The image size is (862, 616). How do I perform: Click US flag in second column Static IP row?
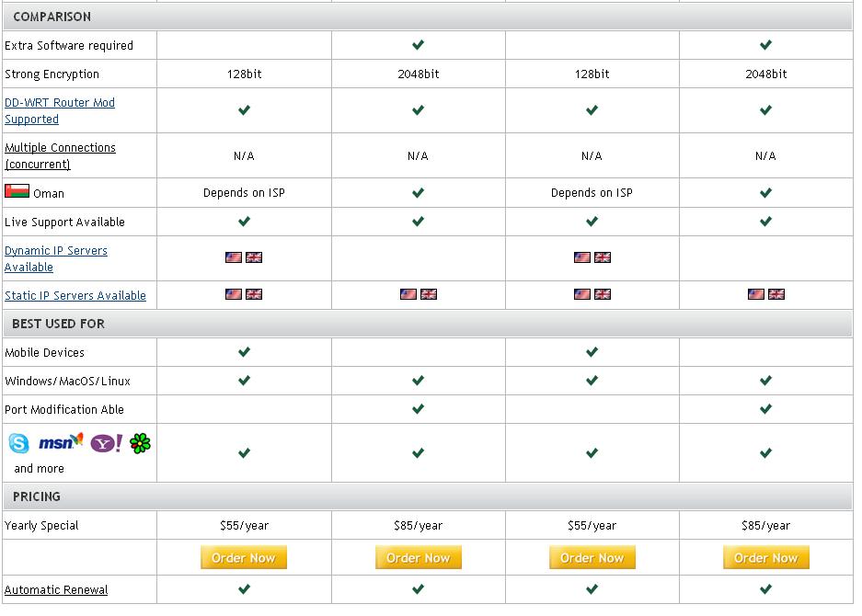point(408,294)
